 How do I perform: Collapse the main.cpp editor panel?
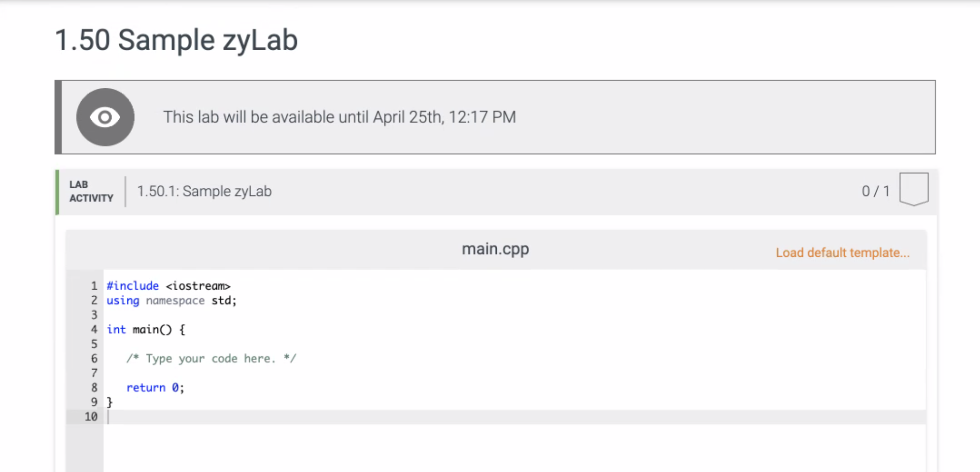(x=495, y=249)
